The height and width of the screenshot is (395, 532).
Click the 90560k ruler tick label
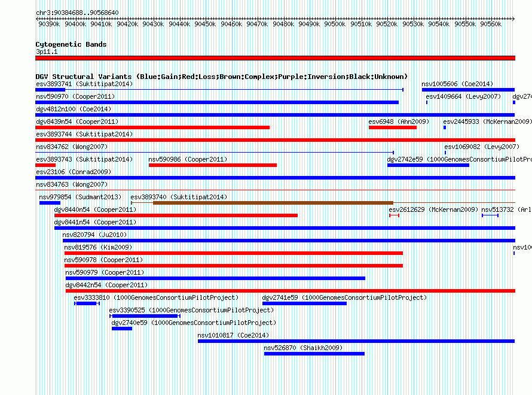click(491, 24)
